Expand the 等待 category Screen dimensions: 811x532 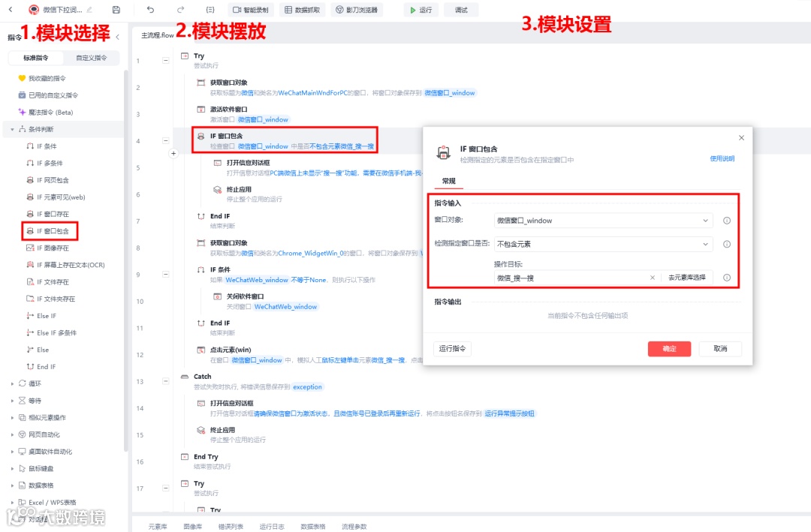point(13,401)
